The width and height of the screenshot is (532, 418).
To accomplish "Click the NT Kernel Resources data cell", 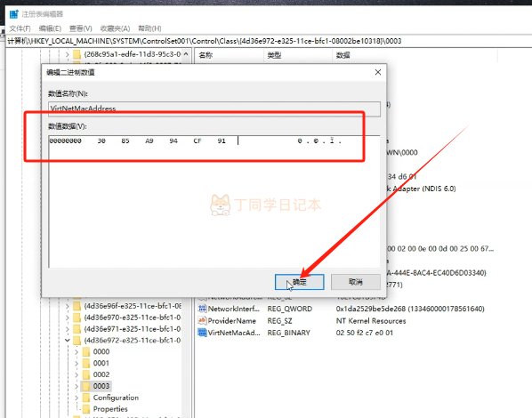I will pos(371,321).
